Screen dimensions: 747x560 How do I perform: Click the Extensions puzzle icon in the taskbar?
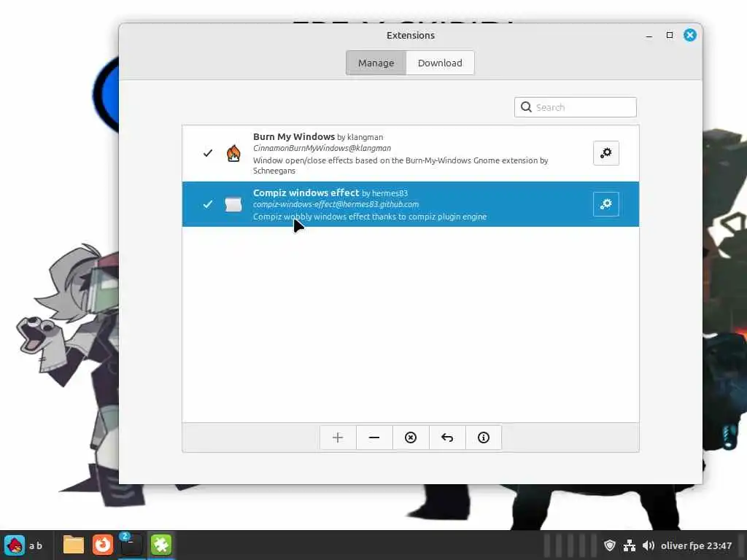click(161, 545)
